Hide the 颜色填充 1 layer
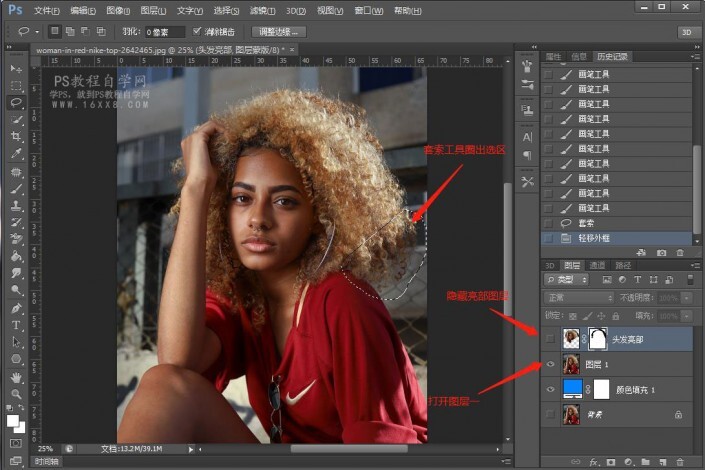705x470 pixels. pos(548,389)
